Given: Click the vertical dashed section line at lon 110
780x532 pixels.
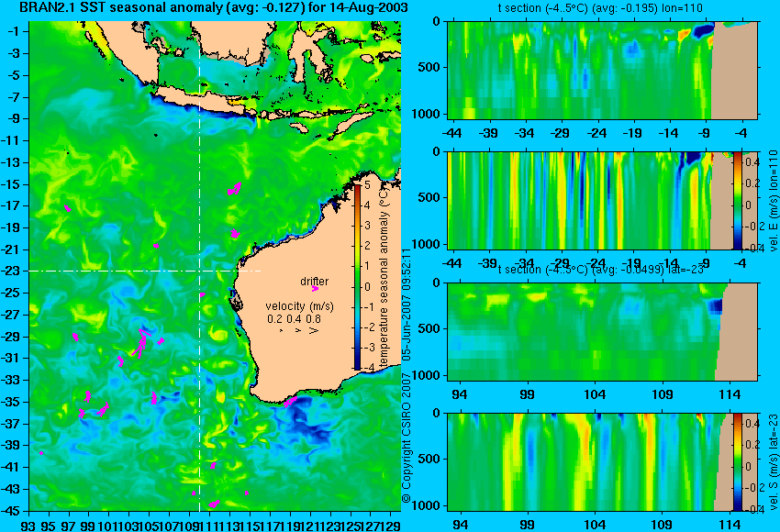Looking at the screenshot, I should (x=199, y=266).
